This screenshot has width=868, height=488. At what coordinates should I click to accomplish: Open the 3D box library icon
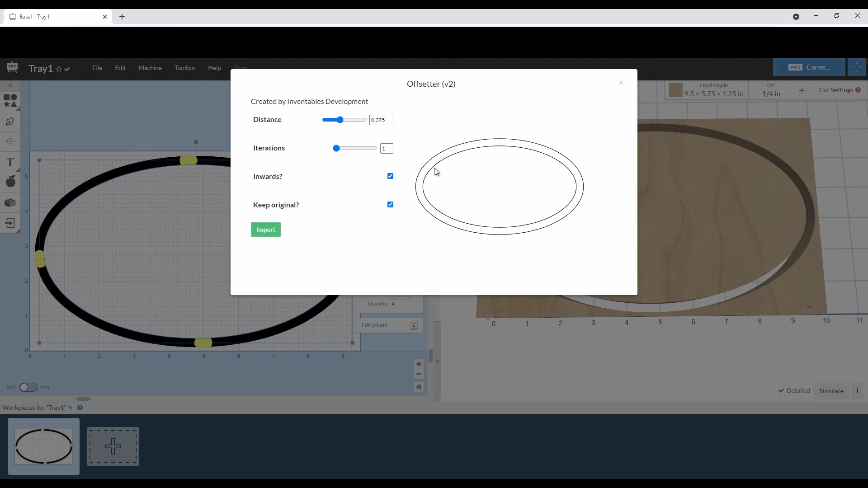[x=10, y=203]
